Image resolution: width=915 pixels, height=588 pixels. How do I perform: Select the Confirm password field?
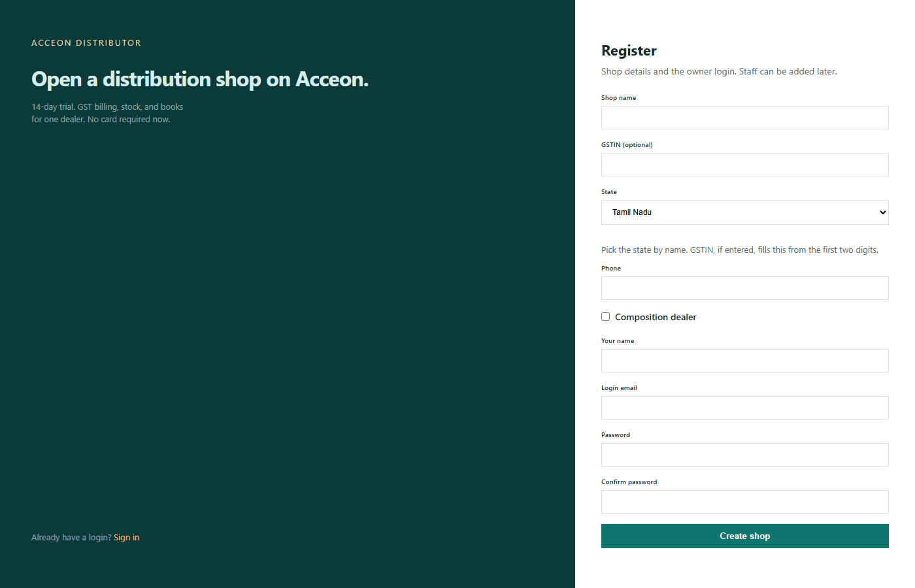tap(744, 502)
